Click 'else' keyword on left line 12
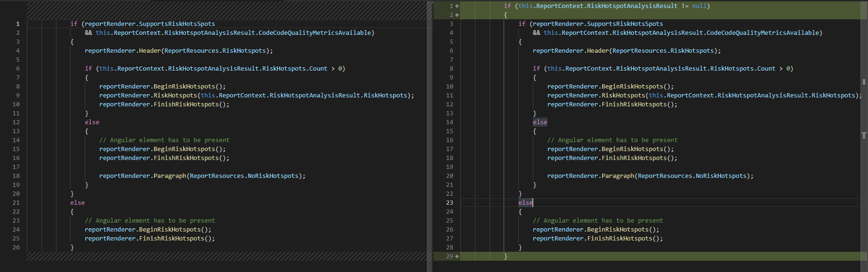 pyautogui.click(x=92, y=122)
